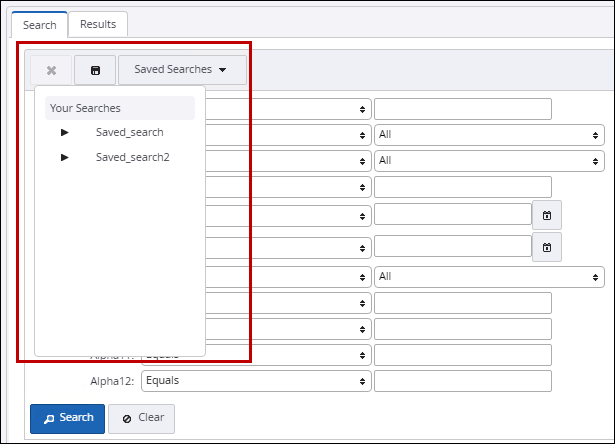Expand the arrow beside Saved_search
Screen dimensions: 615x444
(x=65, y=132)
